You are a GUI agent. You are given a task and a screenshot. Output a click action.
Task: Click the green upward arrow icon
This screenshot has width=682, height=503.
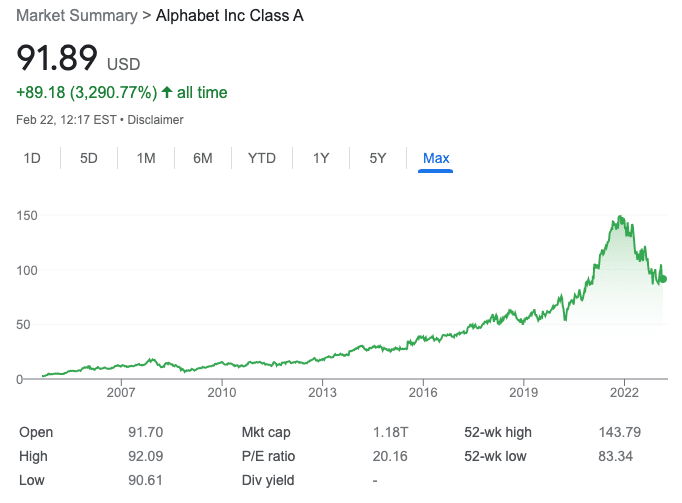point(167,93)
